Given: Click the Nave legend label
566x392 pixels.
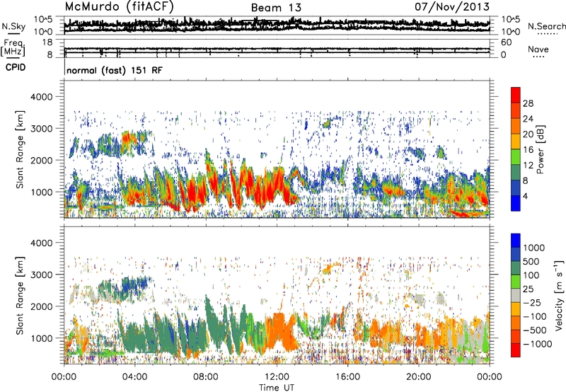Looking at the screenshot, I should (x=538, y=49).
